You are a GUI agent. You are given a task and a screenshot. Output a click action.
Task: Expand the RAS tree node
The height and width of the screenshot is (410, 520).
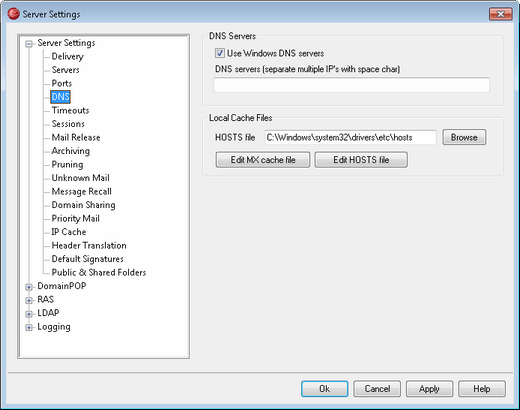coord(29,300)
